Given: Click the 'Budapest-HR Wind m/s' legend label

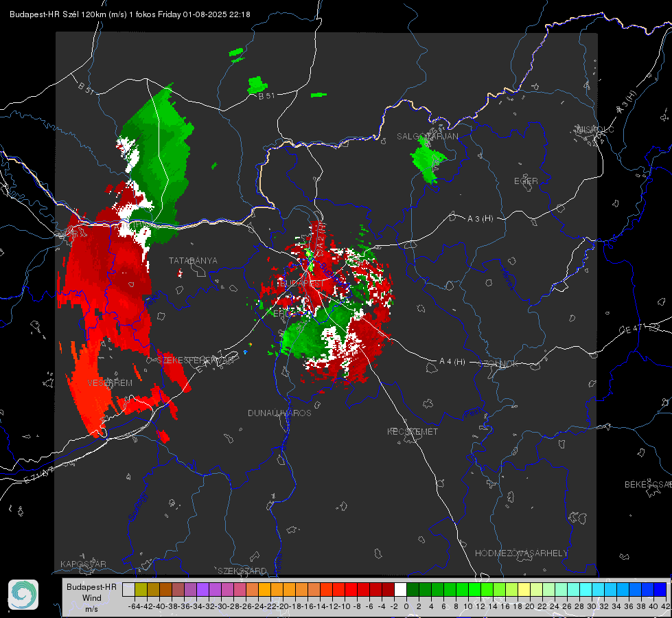Looking at the screenshot, I should click(x=92, y=598).
